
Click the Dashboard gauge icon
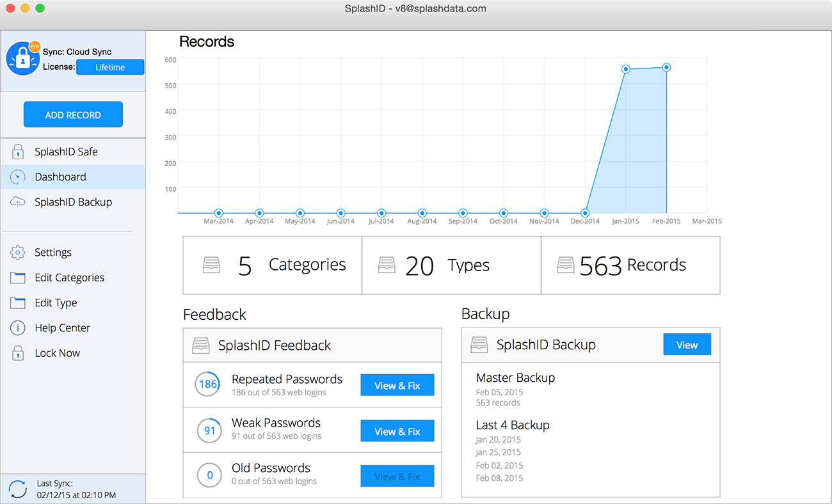[x=18, y=177]
